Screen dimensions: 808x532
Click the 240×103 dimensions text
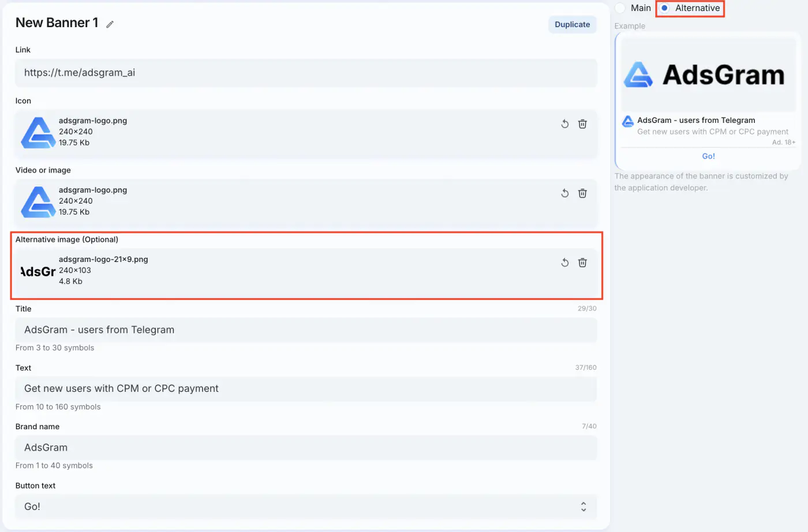[x=75, y=271]
